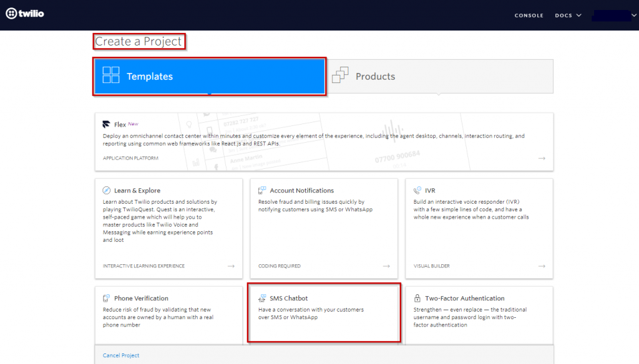Open the Console link

pos(529,16)
